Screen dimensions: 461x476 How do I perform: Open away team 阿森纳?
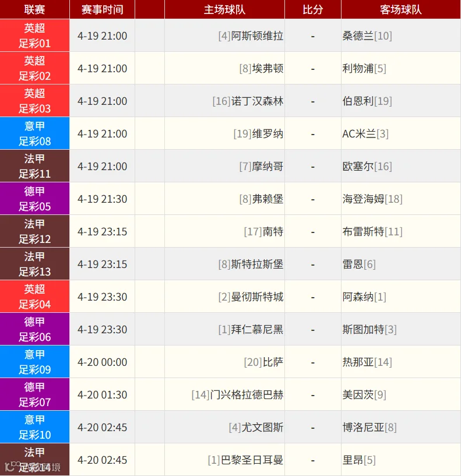[358, 297]
